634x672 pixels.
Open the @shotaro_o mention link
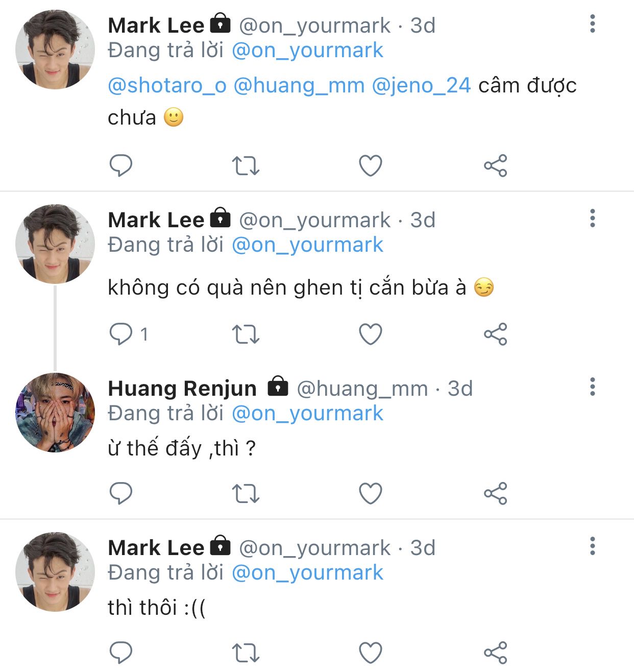pyautogui.click(x=167, y=85)
